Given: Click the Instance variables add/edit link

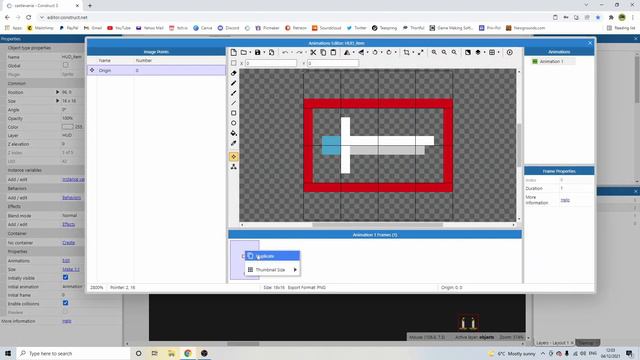Looking at the screenshot, I should point(73,180).
